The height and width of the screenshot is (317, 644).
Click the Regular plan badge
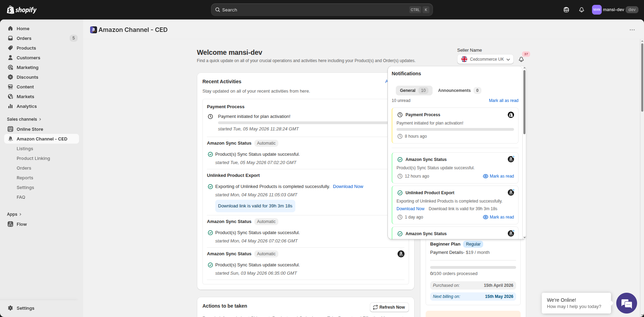click(473, 244)
